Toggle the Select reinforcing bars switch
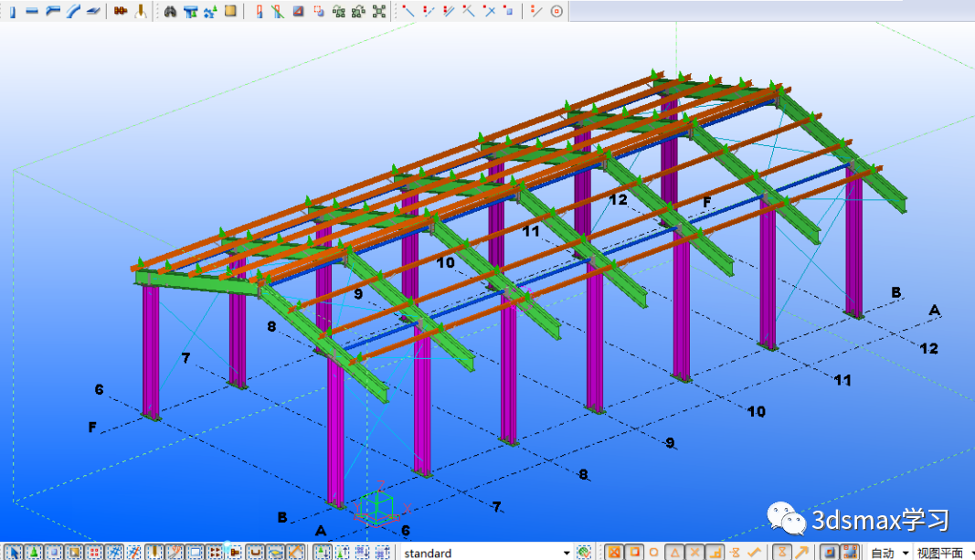The height and width of the screenshot is (560, 975). click(x=255, y=553)
